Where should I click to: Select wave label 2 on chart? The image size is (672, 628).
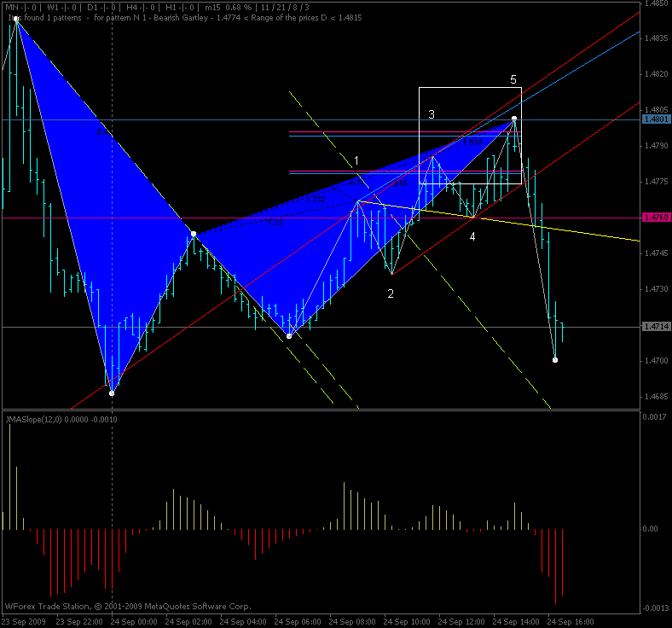pos(391,294)
